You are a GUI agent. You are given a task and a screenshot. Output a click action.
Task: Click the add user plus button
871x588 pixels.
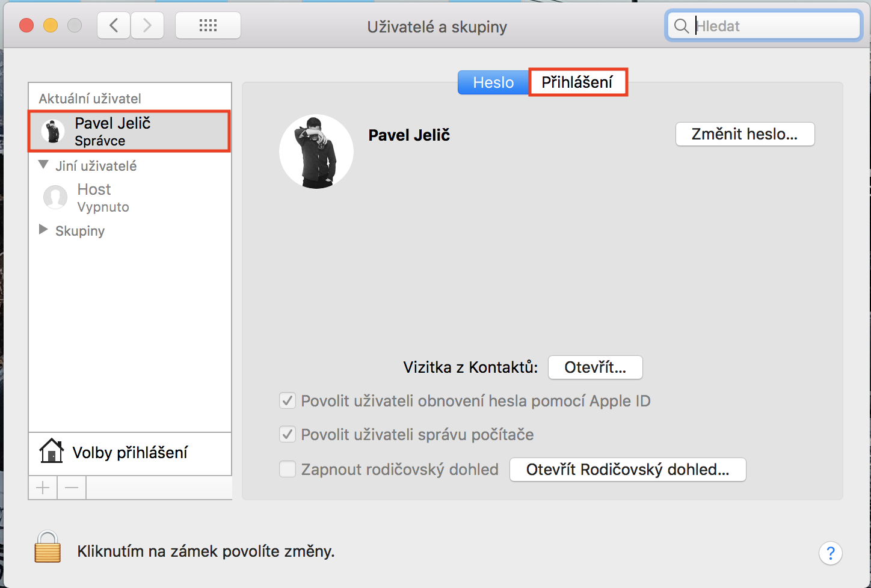coord(43,488)
